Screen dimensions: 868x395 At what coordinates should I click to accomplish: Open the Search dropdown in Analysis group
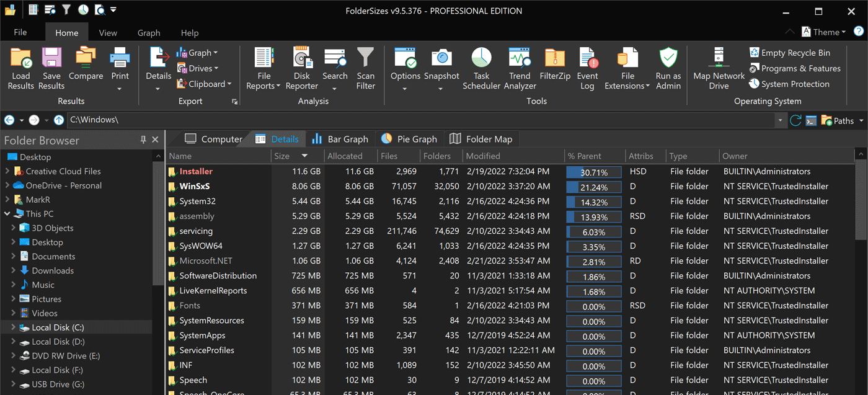point(335,89)
